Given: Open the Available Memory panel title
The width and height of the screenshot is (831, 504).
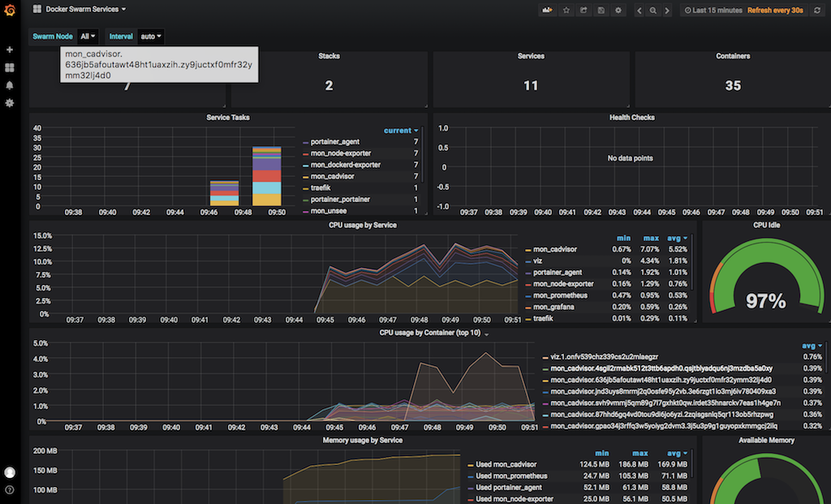Looking at the screenshot, I should (766, 441).
